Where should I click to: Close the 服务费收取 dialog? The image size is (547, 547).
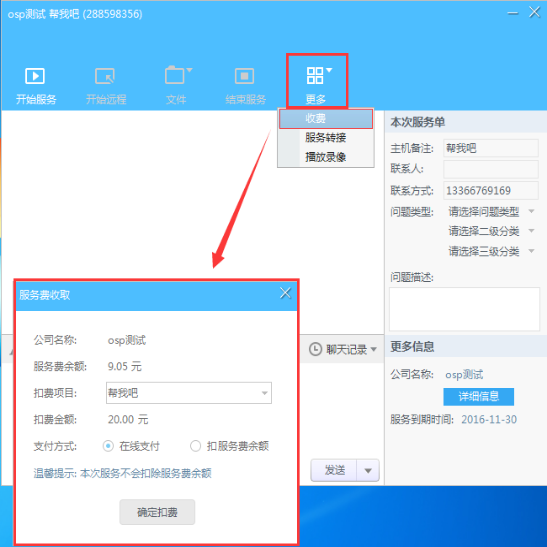[285, 293]
